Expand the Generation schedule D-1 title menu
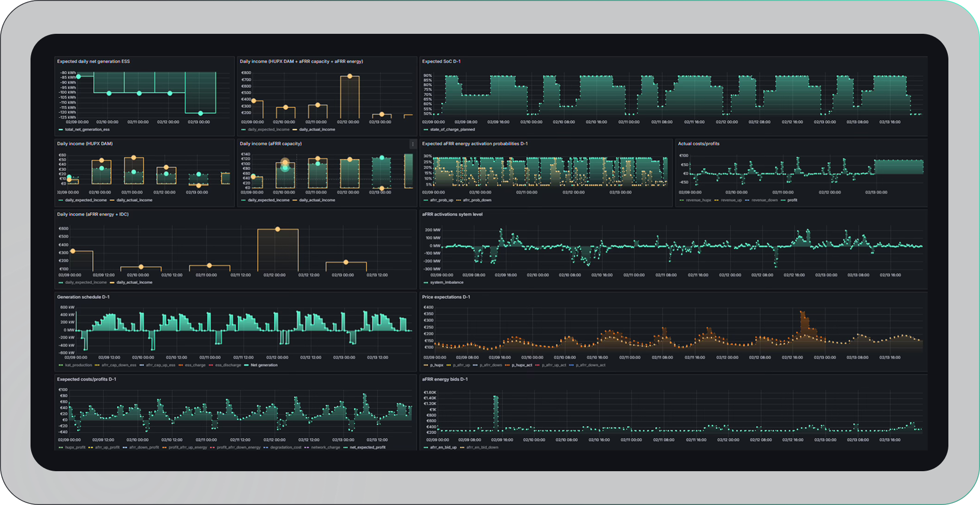 (x=83, y=297)
